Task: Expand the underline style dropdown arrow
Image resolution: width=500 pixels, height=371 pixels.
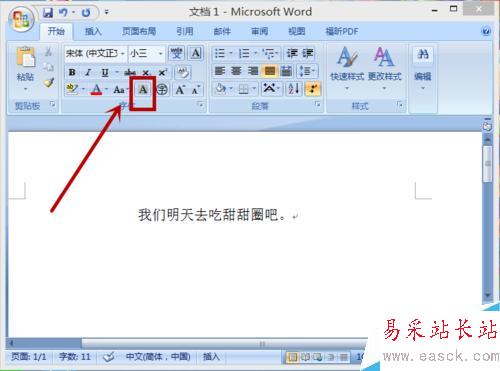Action: tap(116, 72)
